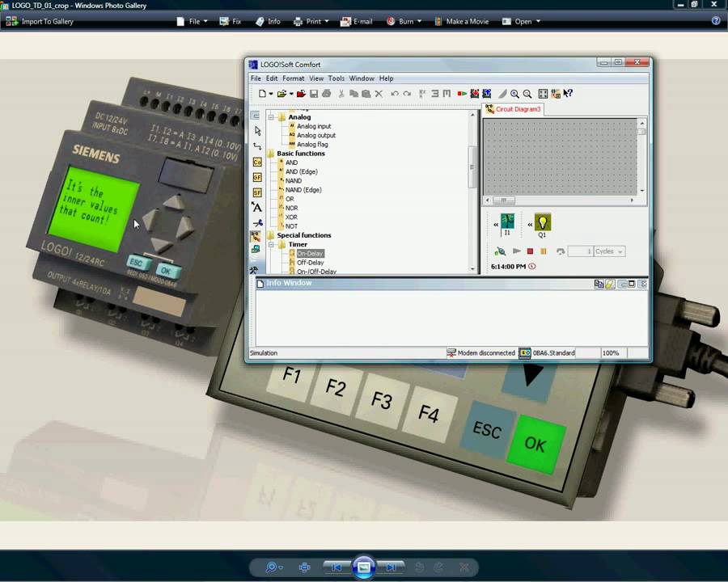728x582 pixels.
Task: Select the GF basic functions tool
Action: pyautogui.click(x=257, y=177)
